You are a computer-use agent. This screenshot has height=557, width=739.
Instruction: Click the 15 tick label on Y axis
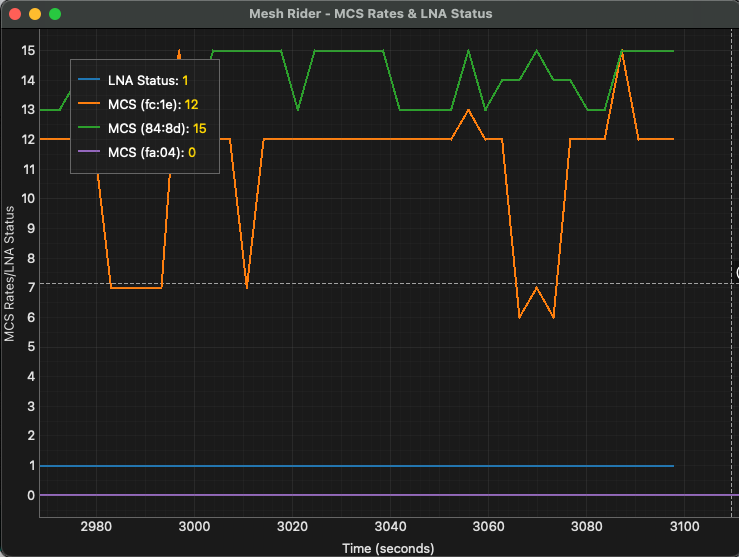pos(28,50)
